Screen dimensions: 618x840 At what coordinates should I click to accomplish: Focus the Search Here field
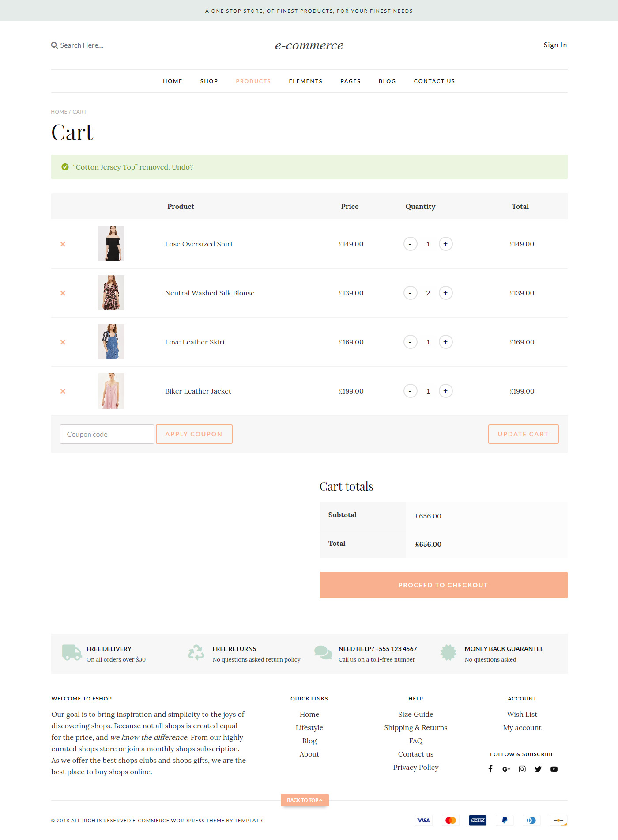[82, 45]
